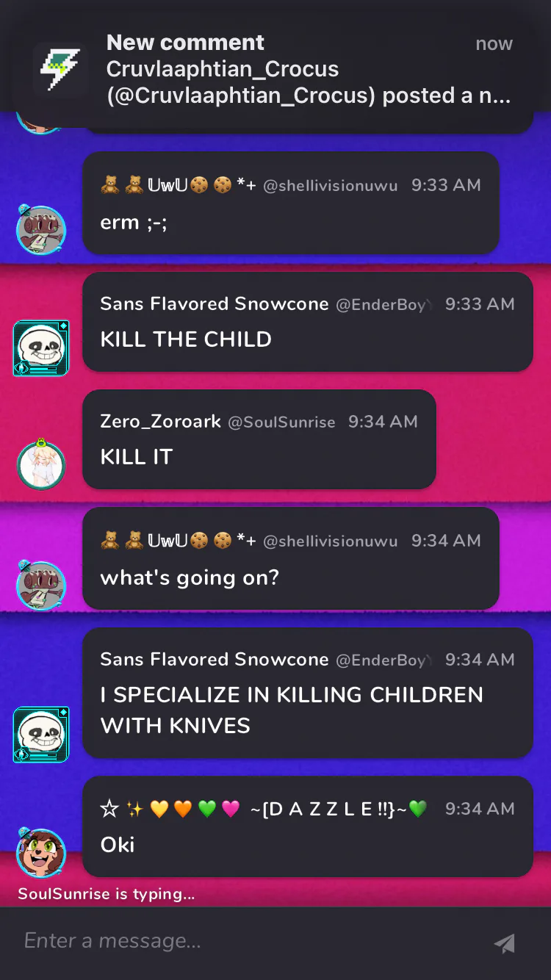Image resolution: width=551 pixels, height=980 pixels.
Task: Tap the DAZZLE display name with hearts
Action: (264, 809)
